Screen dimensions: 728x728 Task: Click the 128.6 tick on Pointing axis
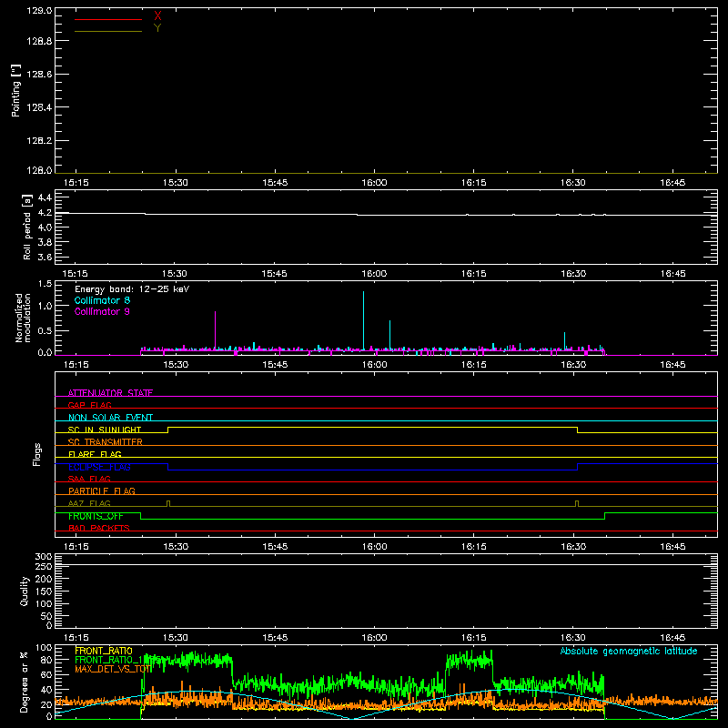tap(39, 75)
